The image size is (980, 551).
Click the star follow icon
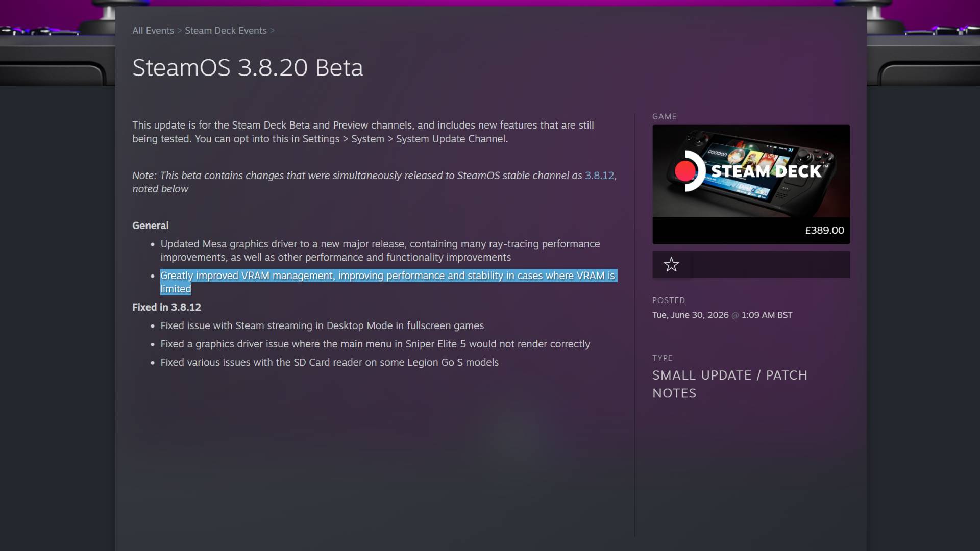(x=671, y=264)
